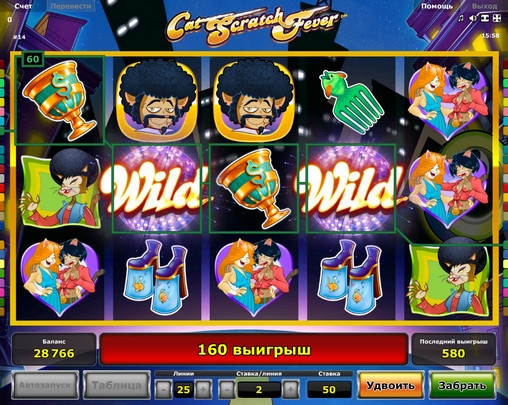Click the Удвоить gamble button
Image resolution: width=508 pixels, height=405 pixels.
click(390, 386)
